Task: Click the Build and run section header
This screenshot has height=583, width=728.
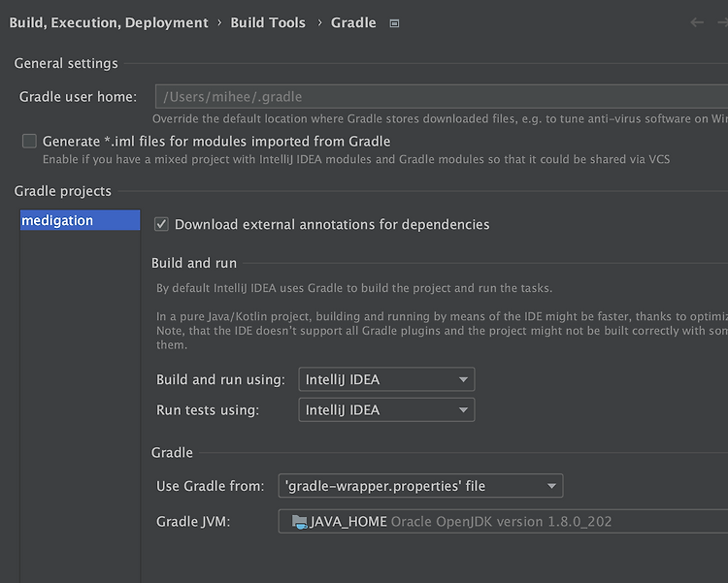Action: 194,263
